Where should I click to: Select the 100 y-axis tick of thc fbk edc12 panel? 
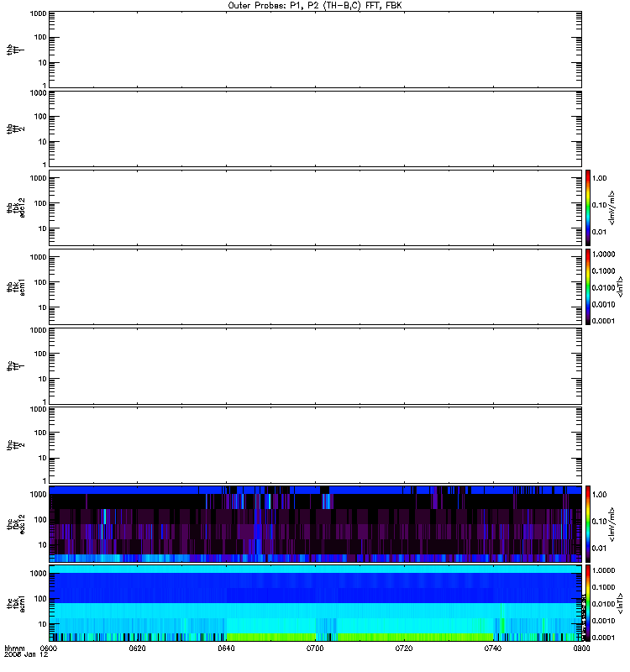coord(40,519)
